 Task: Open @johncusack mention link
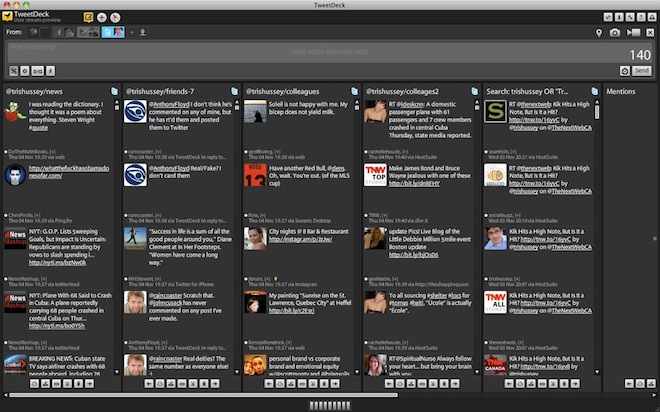[168, 303]
